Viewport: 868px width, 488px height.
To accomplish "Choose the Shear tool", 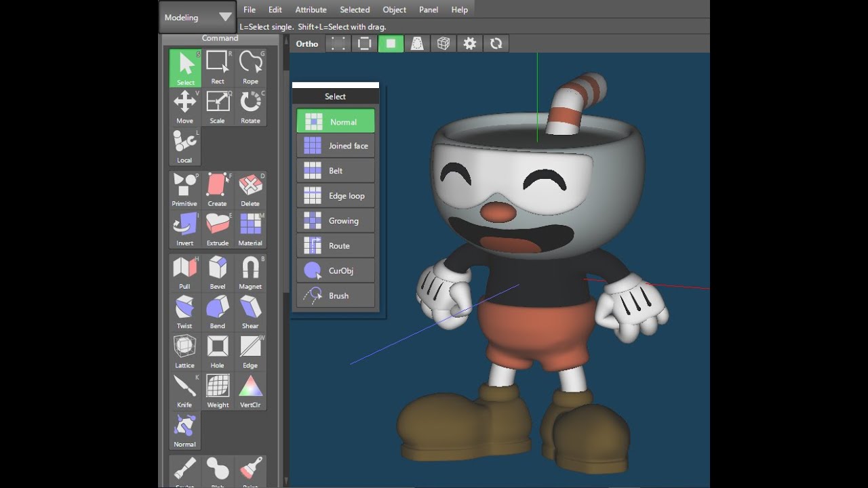I will [250, 312].
